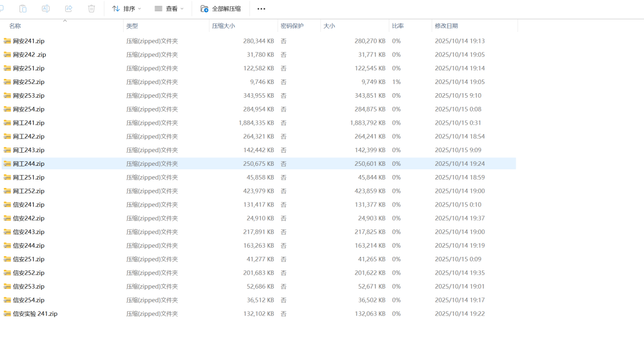Select the 网安253.zip file
The width and height of the screenshot is (644, 350).
point(29,96)
